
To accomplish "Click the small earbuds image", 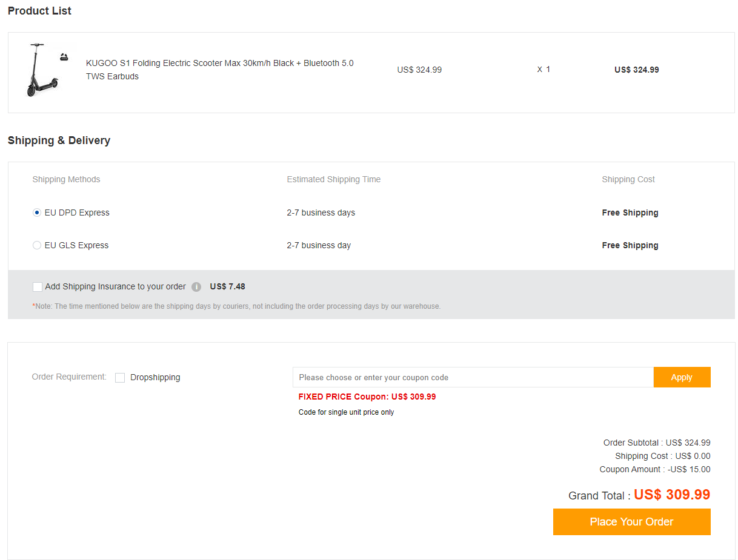I will (64, 58).
